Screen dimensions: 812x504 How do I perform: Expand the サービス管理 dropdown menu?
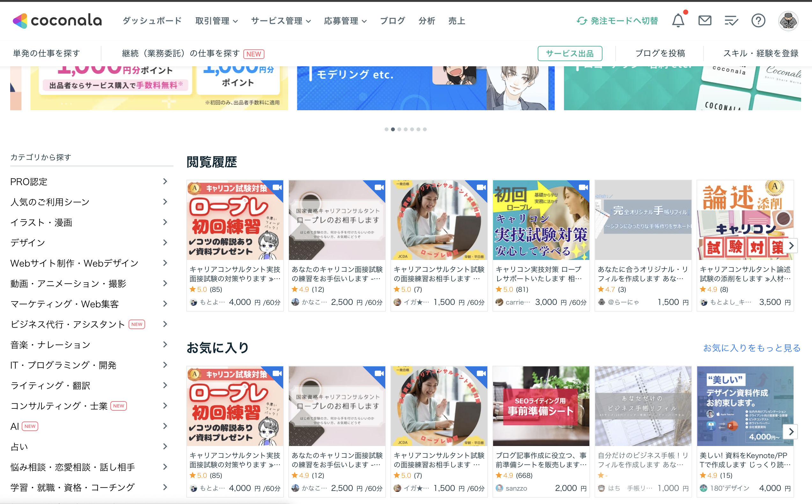click(281, 21)
